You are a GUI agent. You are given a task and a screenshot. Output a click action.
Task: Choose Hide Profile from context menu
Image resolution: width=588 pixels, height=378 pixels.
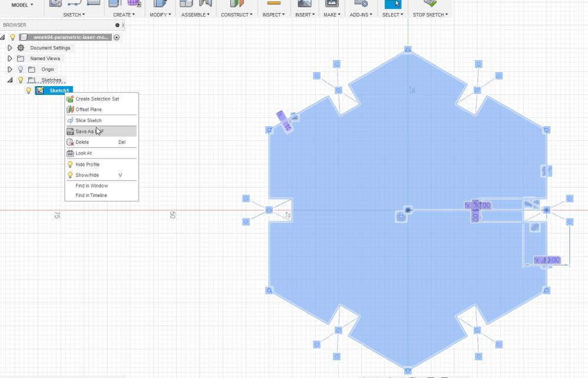pos(101,165)
